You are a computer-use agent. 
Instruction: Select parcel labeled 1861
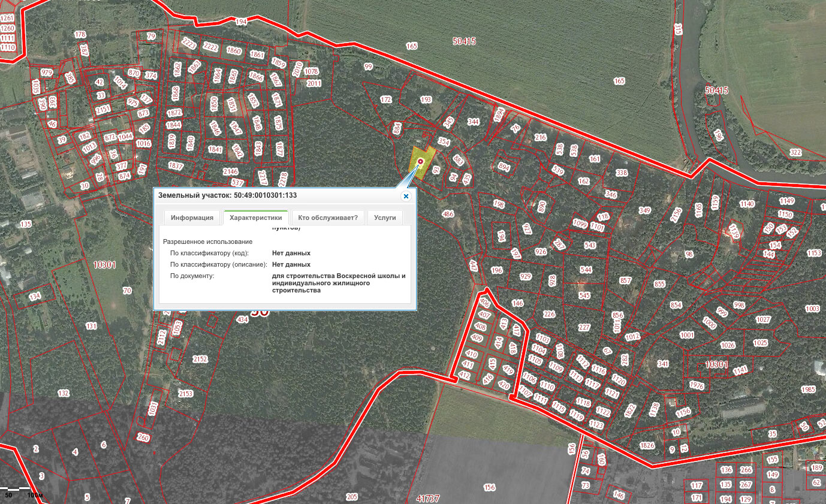[257, 55]
